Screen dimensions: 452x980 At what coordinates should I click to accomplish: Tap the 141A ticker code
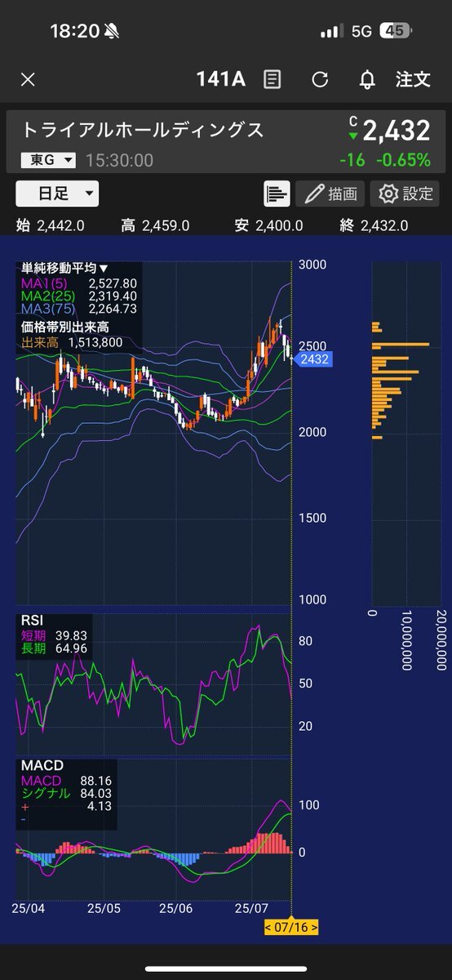click(x=221, y=79)
